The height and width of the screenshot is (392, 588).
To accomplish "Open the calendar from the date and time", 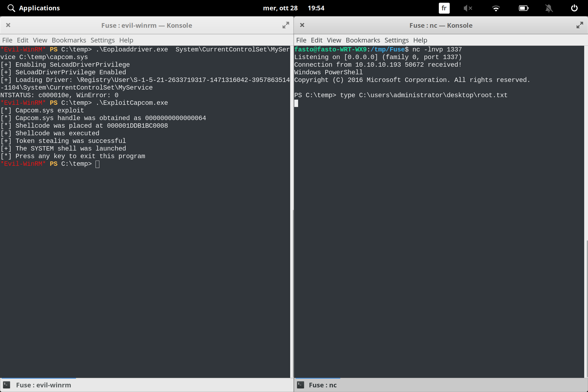I will pyautogui.click(x=294, y=8).
